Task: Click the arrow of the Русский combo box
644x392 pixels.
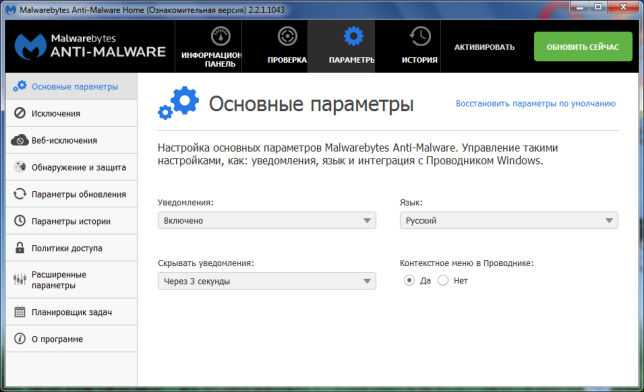Action: tap(609, 221)
